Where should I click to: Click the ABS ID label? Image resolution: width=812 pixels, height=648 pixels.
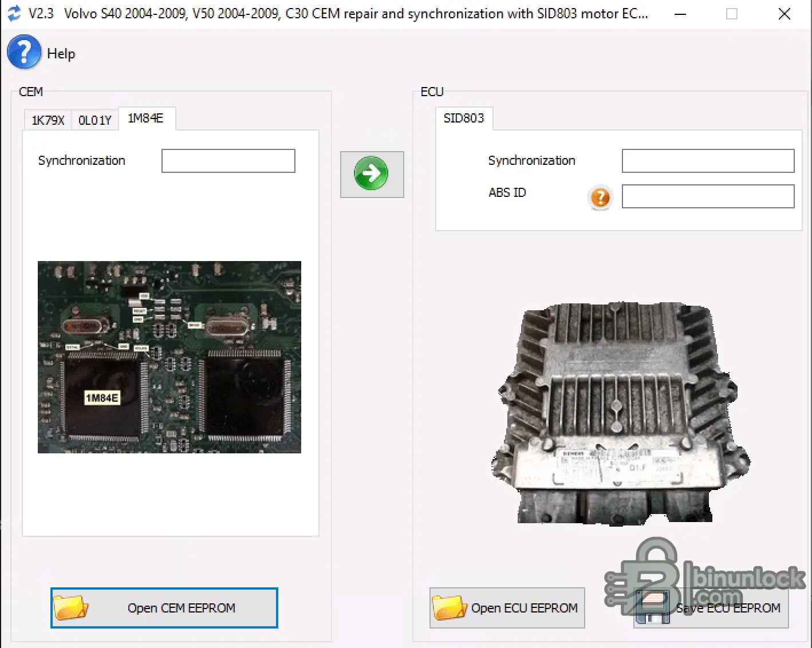(507, 193)
